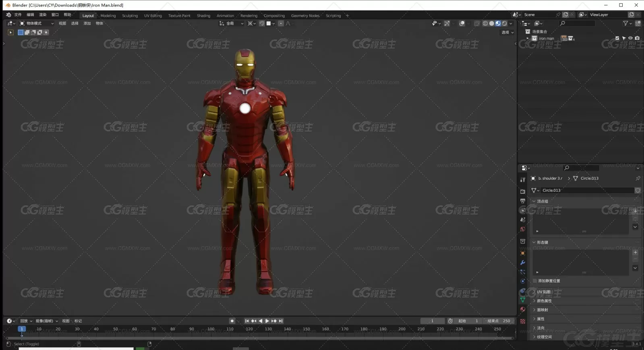Image resolution: width=644 pixels, height=350 pixels.
Task: Add a new shape key
Action: click(x=635, y=253)
